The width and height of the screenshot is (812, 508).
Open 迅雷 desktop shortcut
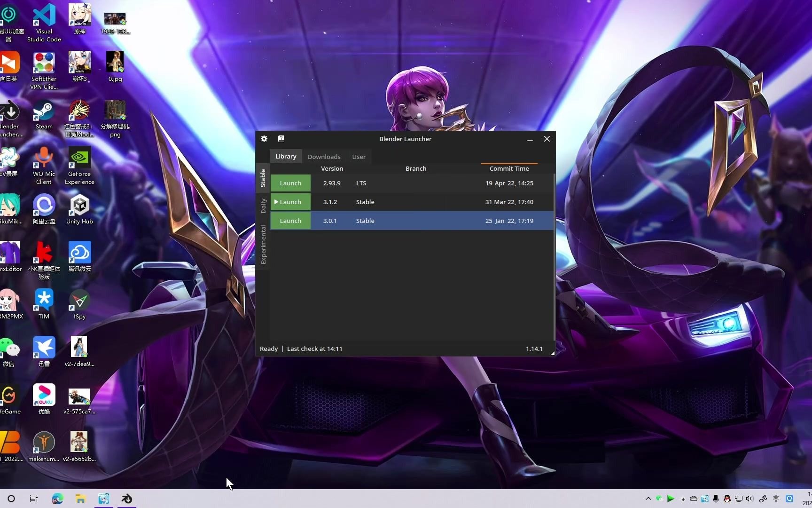coord(44,352)
